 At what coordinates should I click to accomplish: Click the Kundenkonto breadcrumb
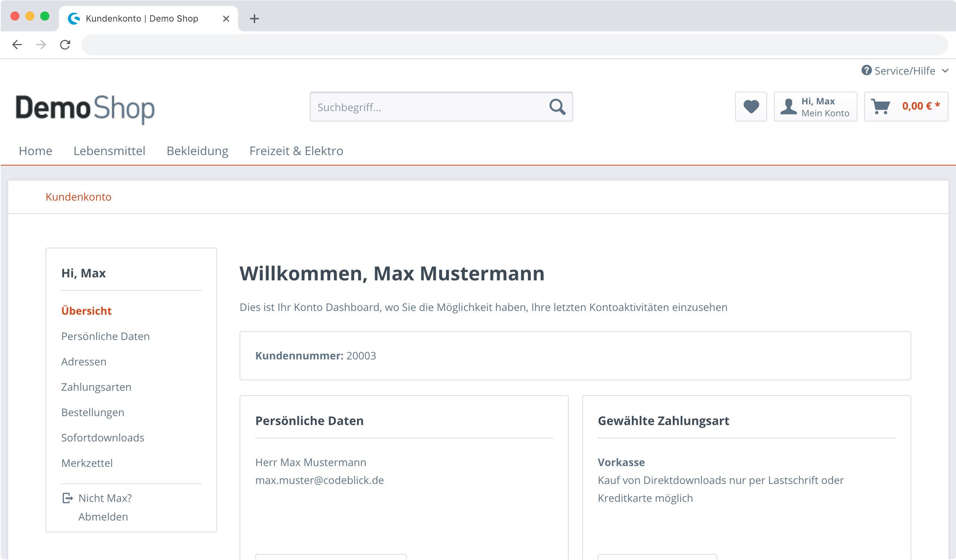[x=78, y=197]
